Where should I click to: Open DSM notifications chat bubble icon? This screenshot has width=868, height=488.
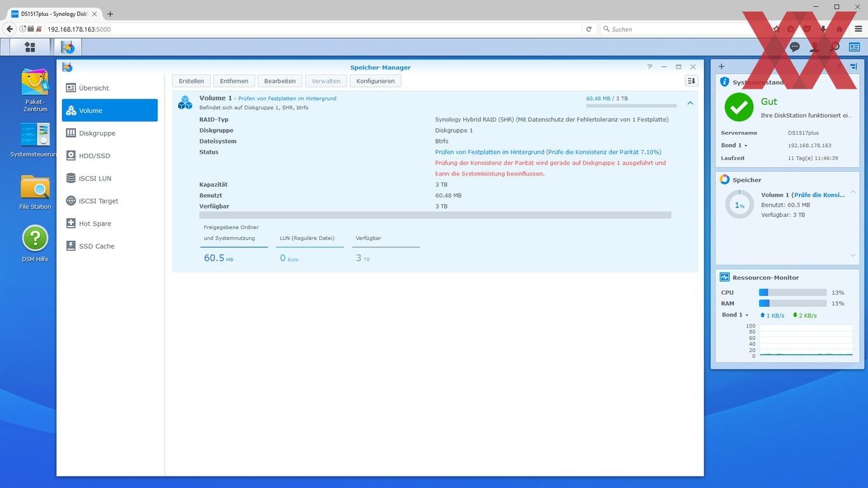795,47
